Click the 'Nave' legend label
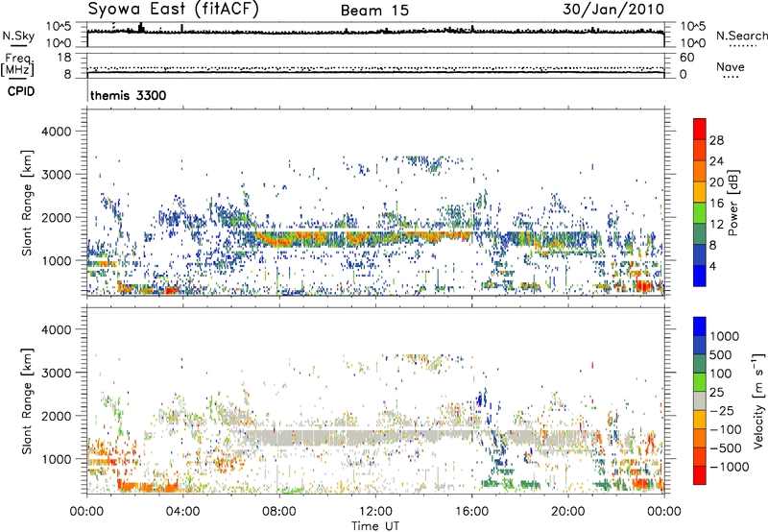Screen dimensions: 768x532 731,67
